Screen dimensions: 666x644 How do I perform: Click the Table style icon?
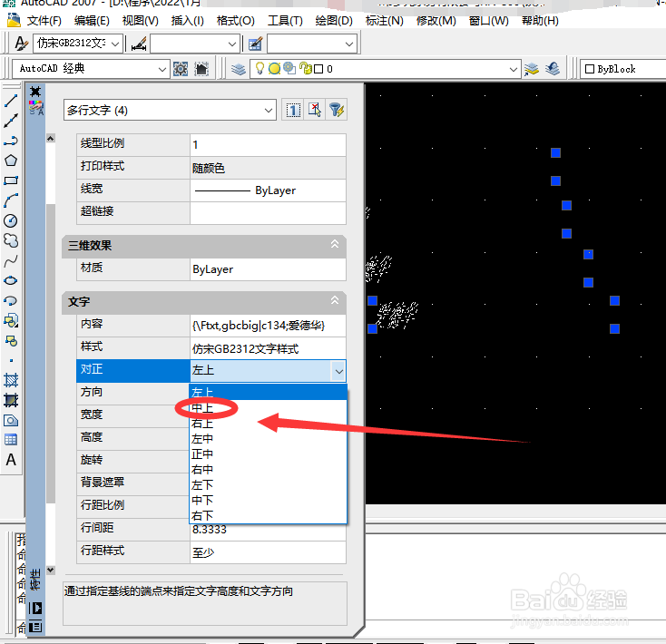point(255,44)
